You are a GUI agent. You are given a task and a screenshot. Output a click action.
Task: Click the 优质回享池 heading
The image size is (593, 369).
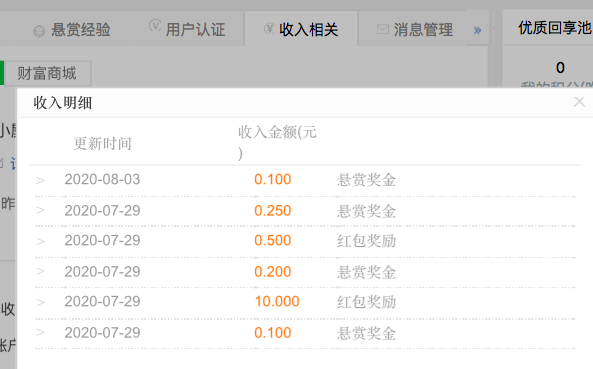click(555, 28)
